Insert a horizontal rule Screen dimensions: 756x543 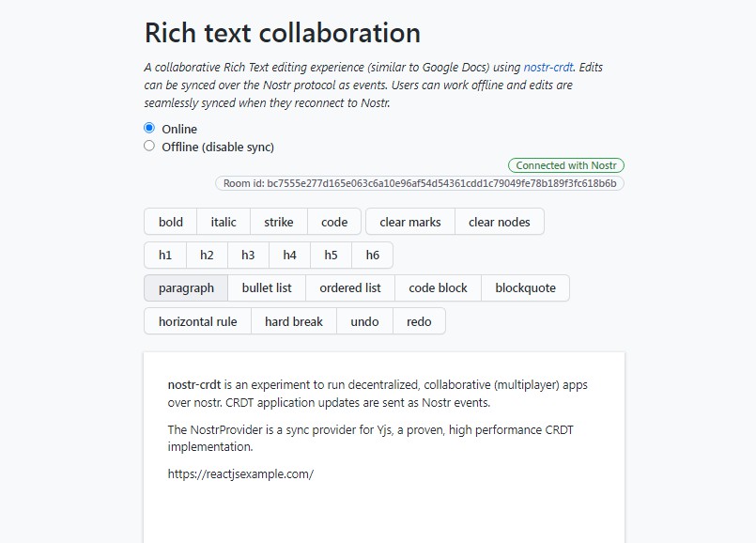[x=197, y=320]
